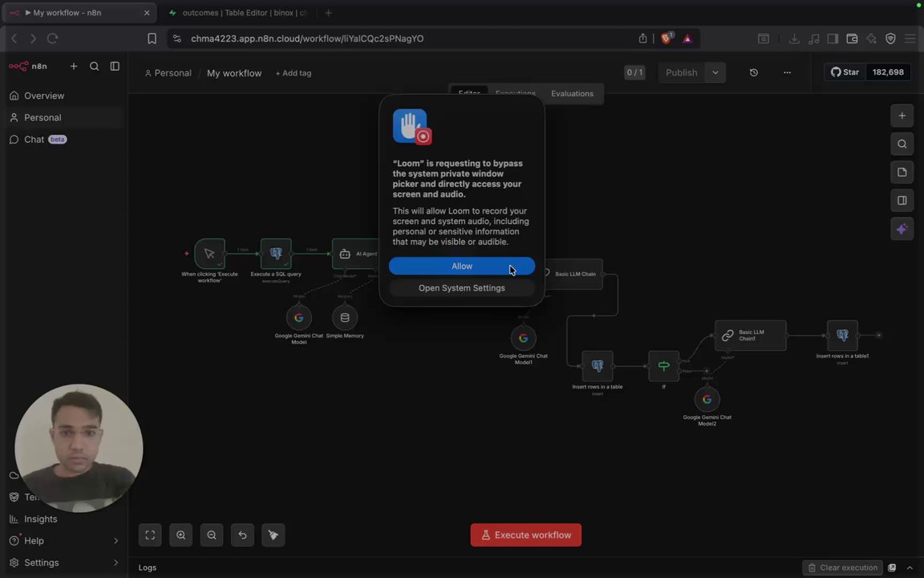Click the n8n logo
Viewport: 924px width, 578px height.
(x=28, y=66)
